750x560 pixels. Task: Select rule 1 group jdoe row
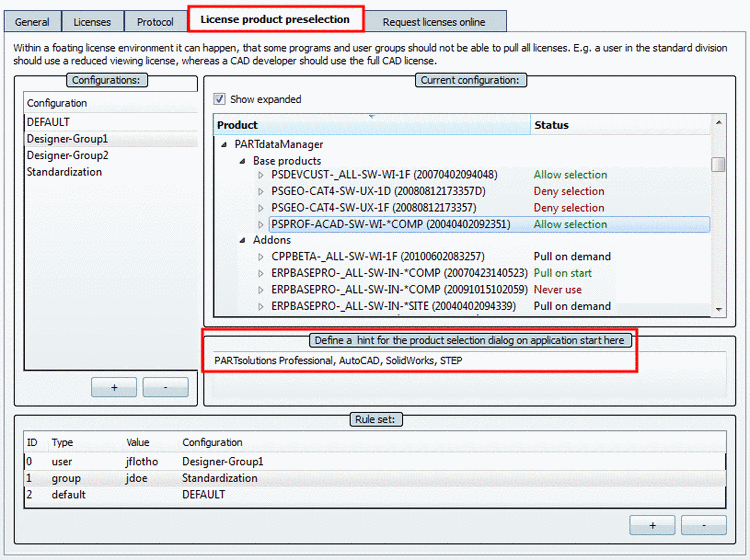coord(375,478)
